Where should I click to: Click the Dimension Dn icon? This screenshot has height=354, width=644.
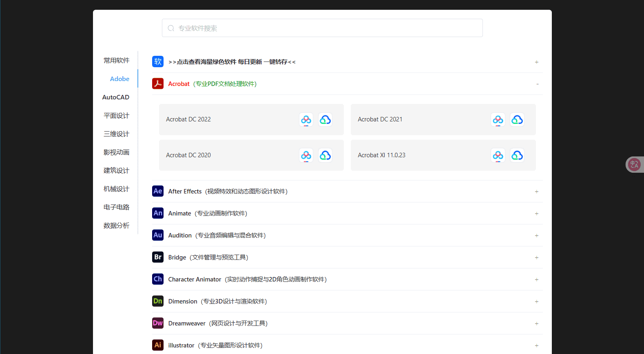point(158,301)
